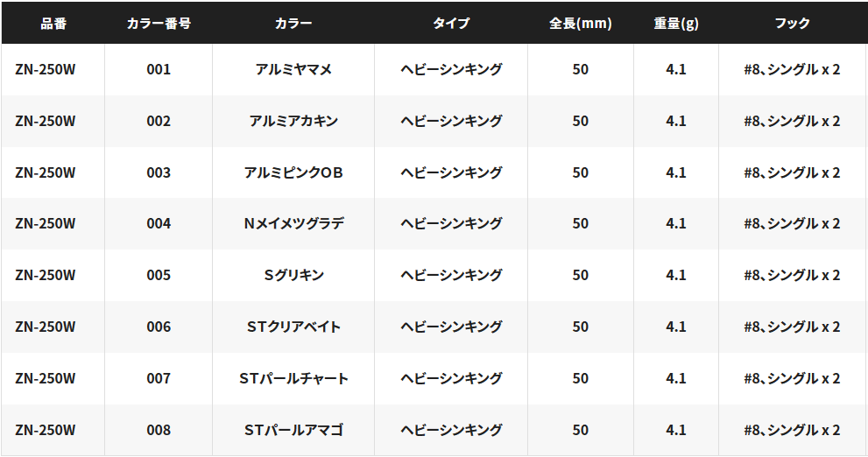Click the フック column header
The image size is (868, 457).
[792, 24]
